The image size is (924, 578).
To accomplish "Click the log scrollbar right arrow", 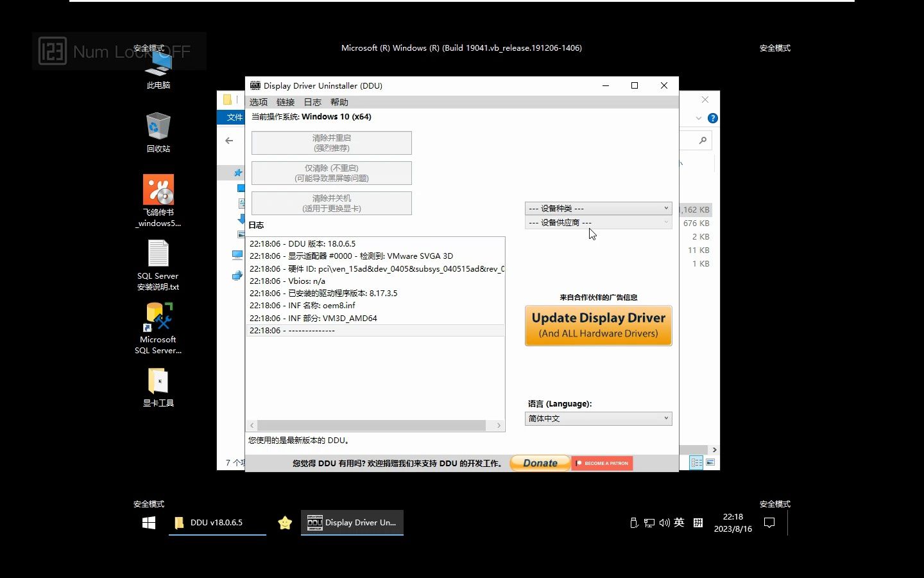I will (x=499, y=426).
